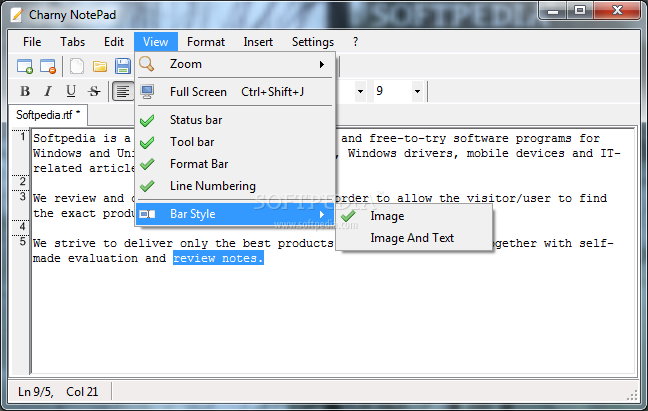
Task: Click the Close Tab icon with red minus
Action: tap(48, 66)
